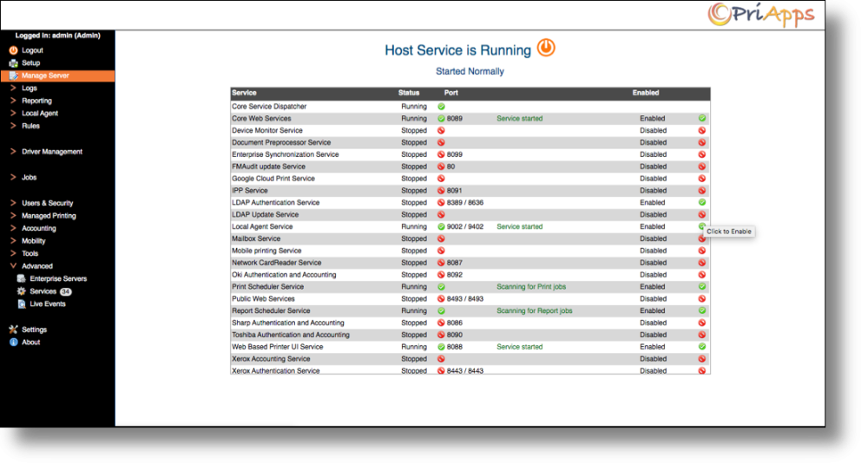This screenshot has height=470, width=868.
Task: Open Live Events link
Action: (48, 304)
